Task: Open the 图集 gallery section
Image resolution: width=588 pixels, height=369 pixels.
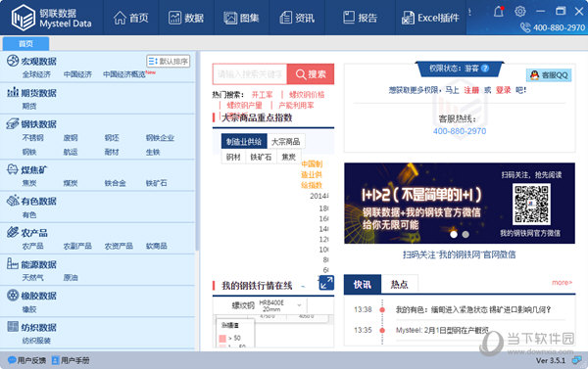Action: coord(241,18)
